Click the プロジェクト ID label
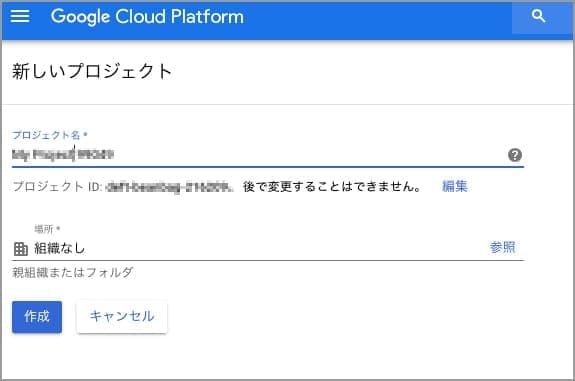The height and width of the screenshot is (381, 575). pos(57,187)
